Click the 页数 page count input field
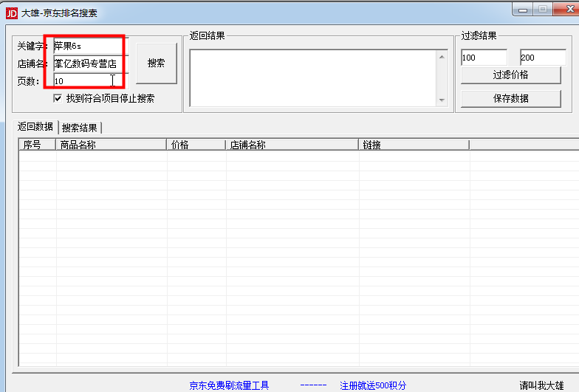This screenshot has width=579, height=392. 91,81
